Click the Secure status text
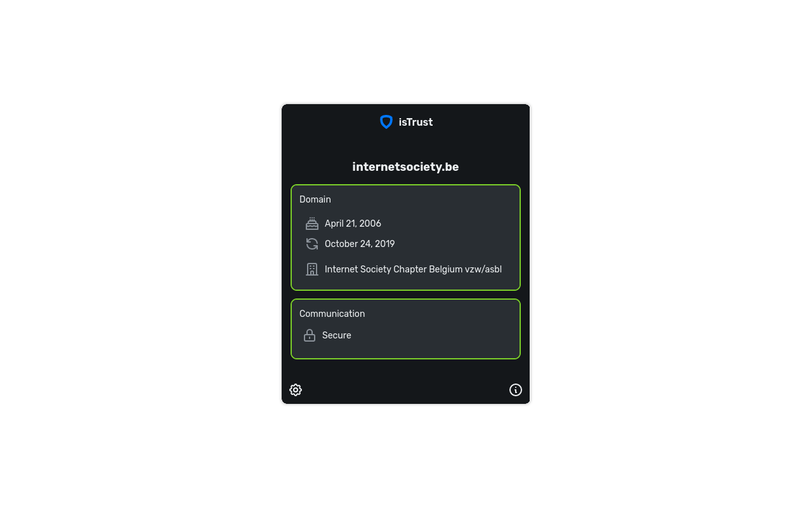The image size is (812, 508). tap(337, 335)
